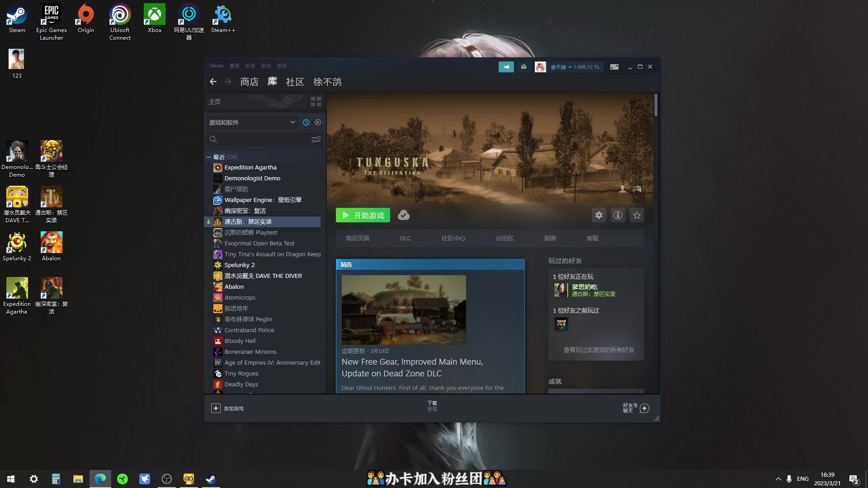This screenshot has width=868, height=488.
Task: Select Age of Empires IV entry
Action: click(267, 363)
